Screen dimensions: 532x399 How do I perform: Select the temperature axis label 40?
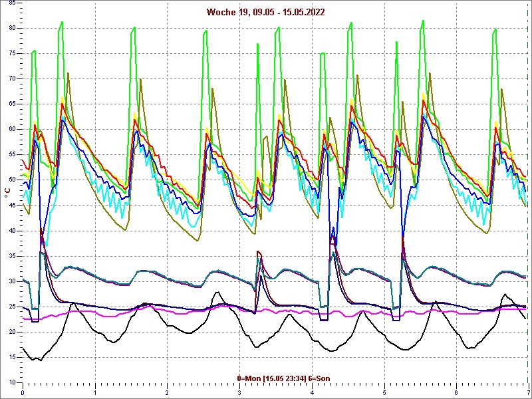[x=12, y=231]
